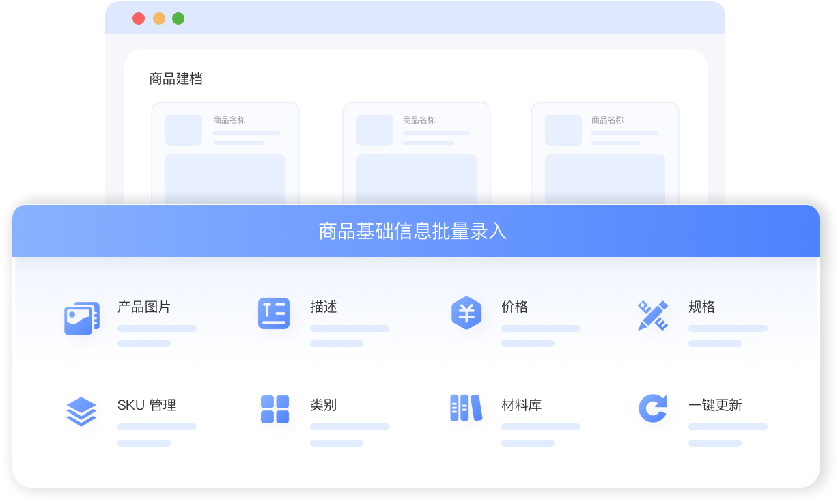
Task: Select the 描述 label
Action: (324, 307)
